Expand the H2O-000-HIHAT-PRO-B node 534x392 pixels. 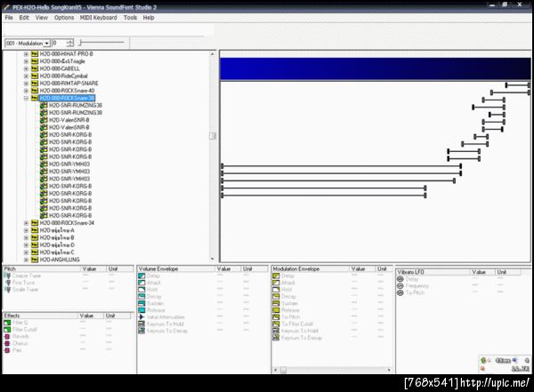[x=26, y=53]
